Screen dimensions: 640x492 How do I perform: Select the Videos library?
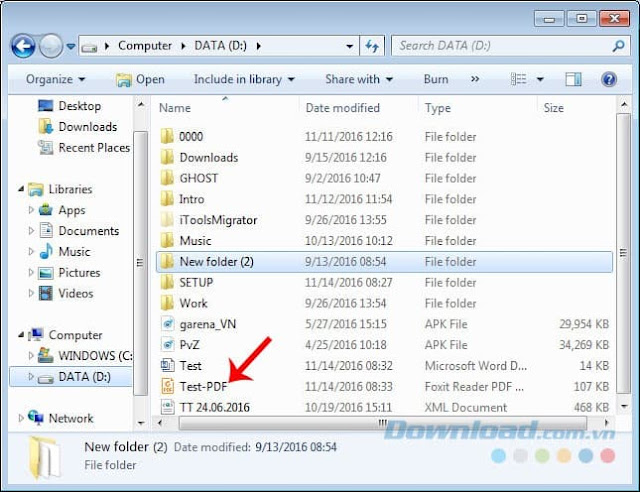point(65,294)
